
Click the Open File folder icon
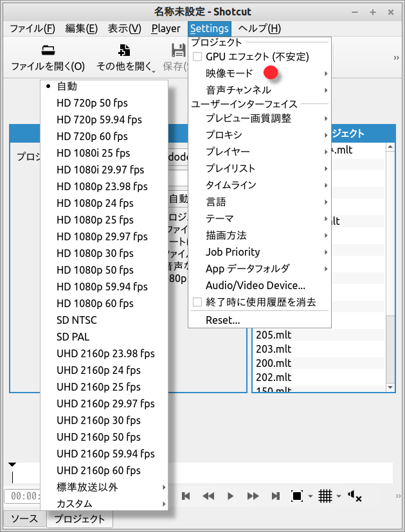(48, 51)
